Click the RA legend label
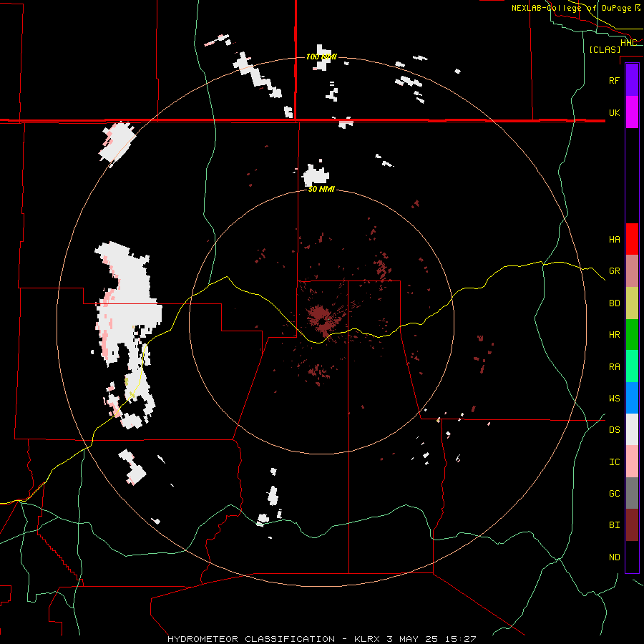The image size is (644, 644). pyautogui.click(x=614, y=367)
